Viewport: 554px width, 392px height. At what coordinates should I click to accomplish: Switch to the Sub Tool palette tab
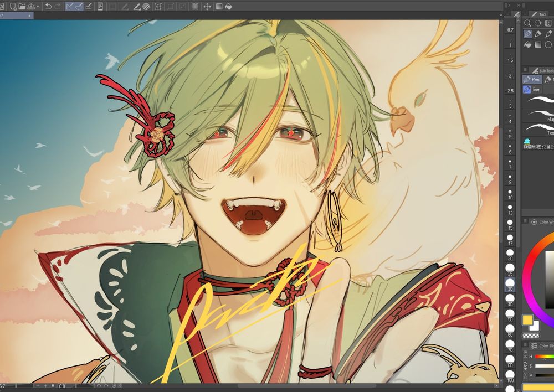pyautogui.click(x=543, y=71)
